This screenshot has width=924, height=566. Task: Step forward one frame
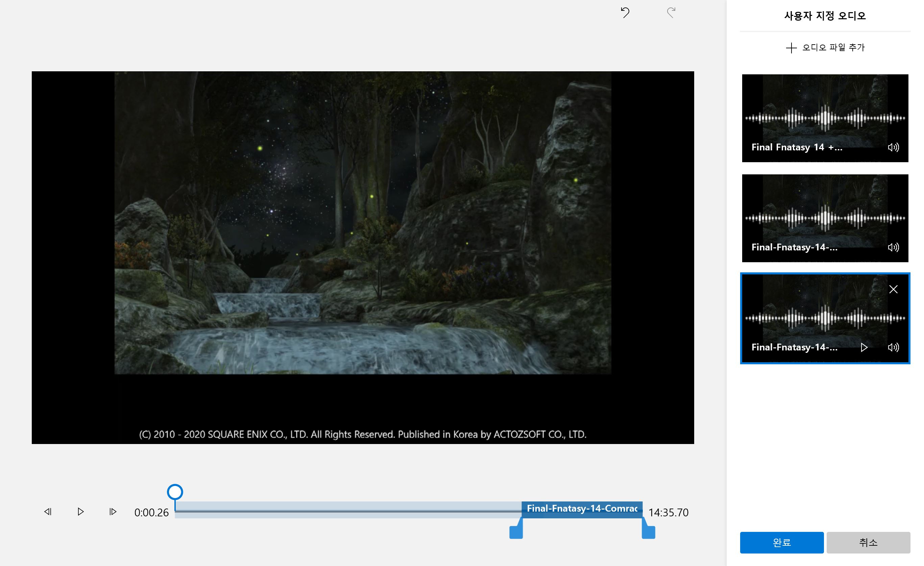click(x=113, y=512)
